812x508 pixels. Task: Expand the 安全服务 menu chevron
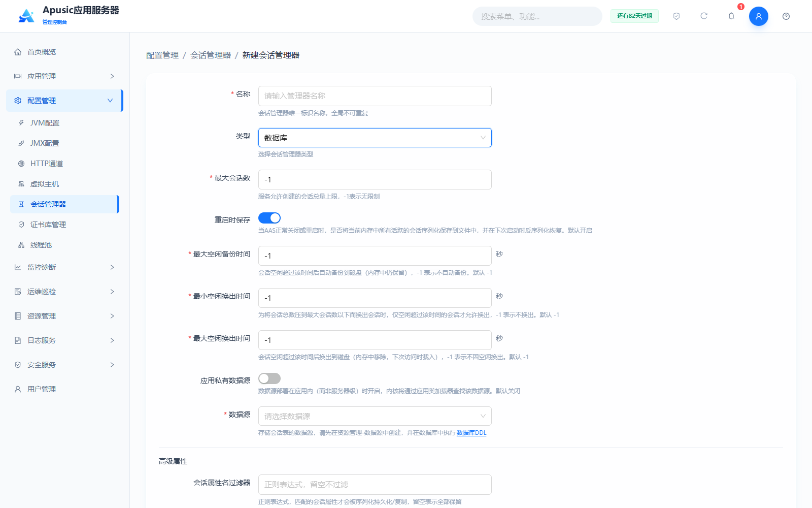pyautogui.click(x=112, y=365)
